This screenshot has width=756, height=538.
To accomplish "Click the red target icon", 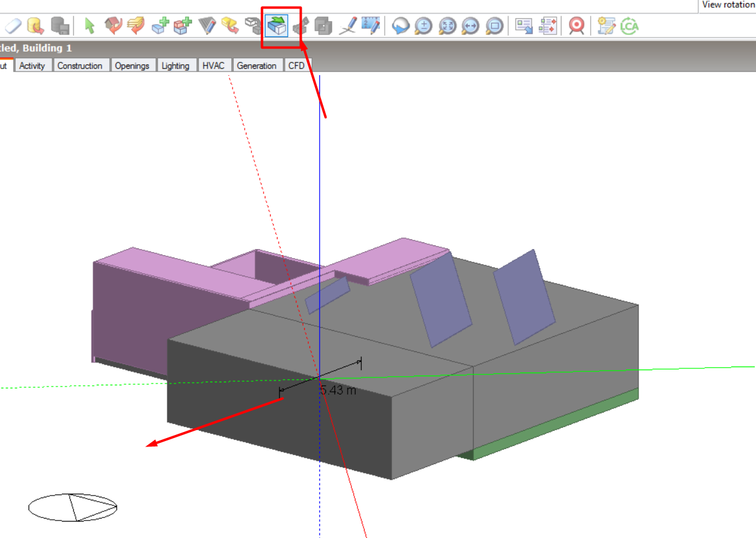I will click(x=577, y=26).
